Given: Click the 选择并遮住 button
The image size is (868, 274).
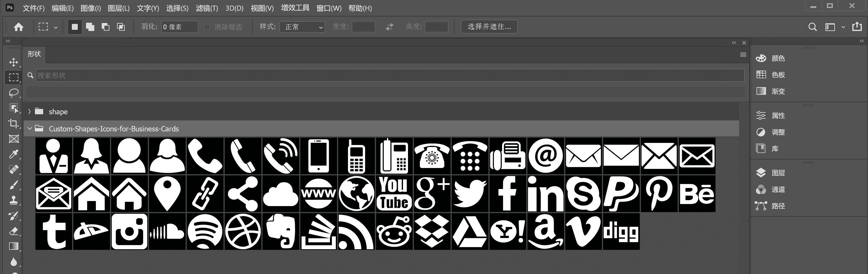Looking at the screenshot, I should pos(489,27).
